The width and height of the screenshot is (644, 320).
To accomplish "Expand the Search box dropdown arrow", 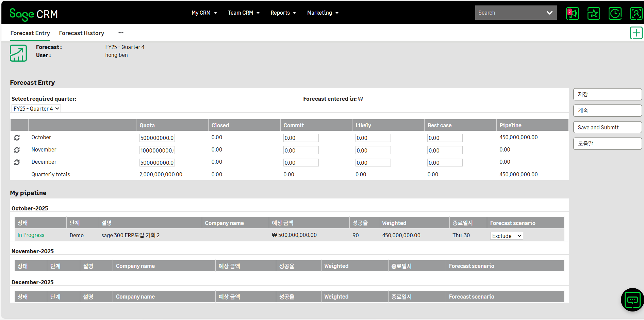I will coord(549,13).
